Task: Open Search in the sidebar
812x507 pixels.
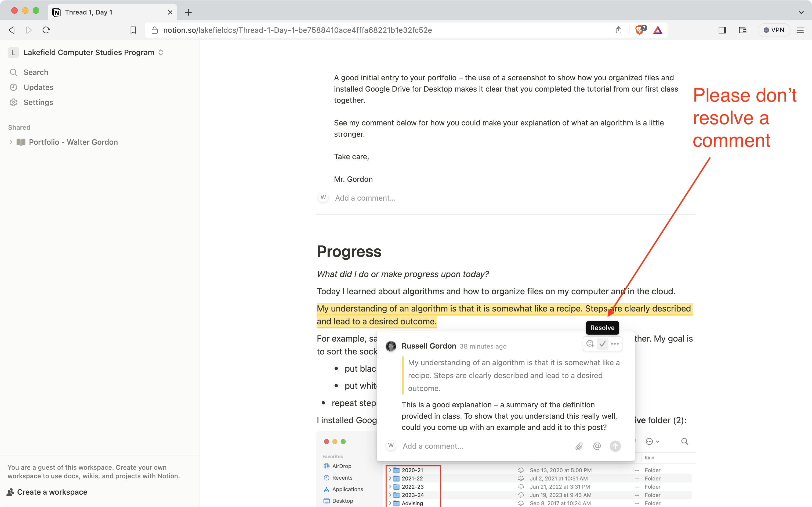Action: click(36, 73)
